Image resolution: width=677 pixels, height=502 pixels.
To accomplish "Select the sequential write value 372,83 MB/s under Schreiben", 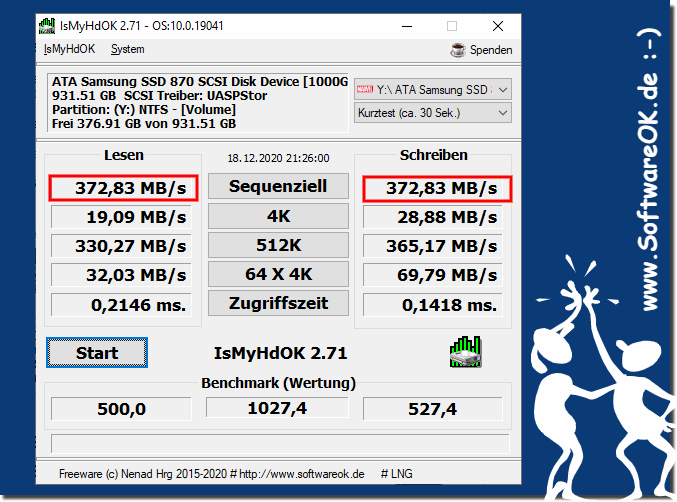I will point(437,189).
